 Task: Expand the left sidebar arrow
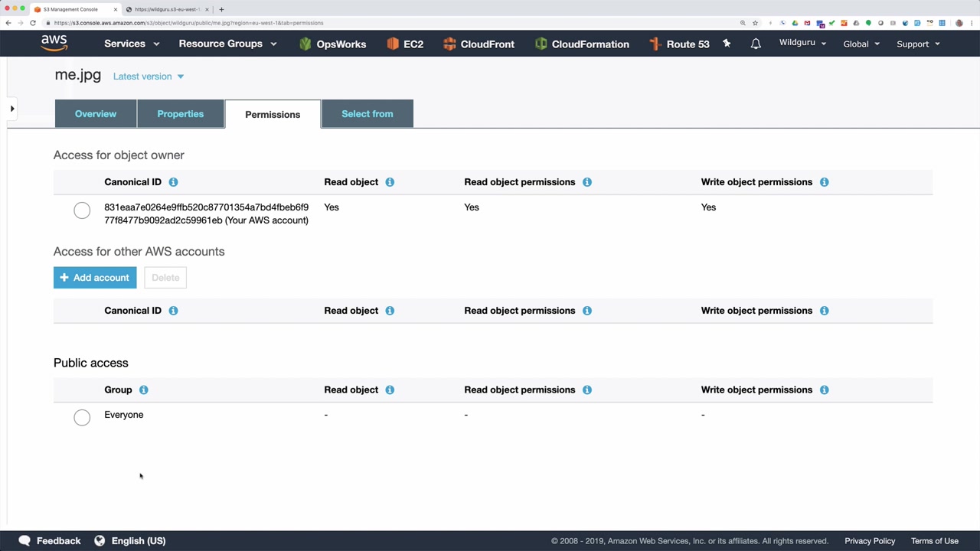(12, 109)
